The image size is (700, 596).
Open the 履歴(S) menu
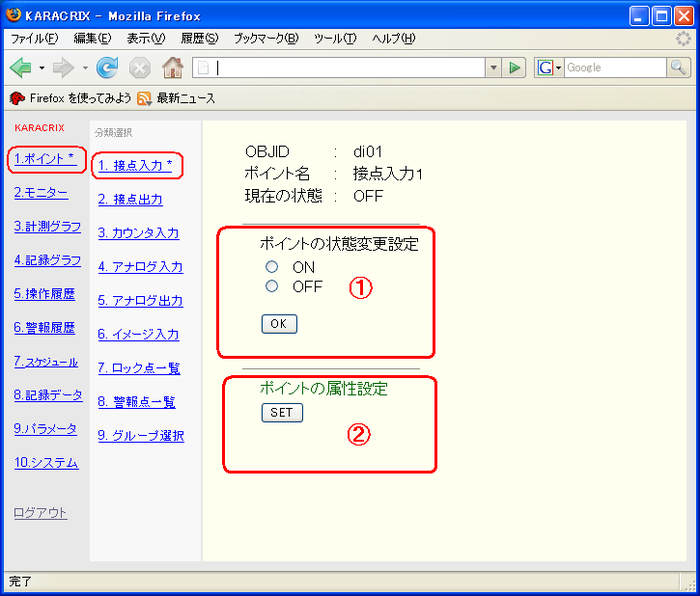point(200,39)
